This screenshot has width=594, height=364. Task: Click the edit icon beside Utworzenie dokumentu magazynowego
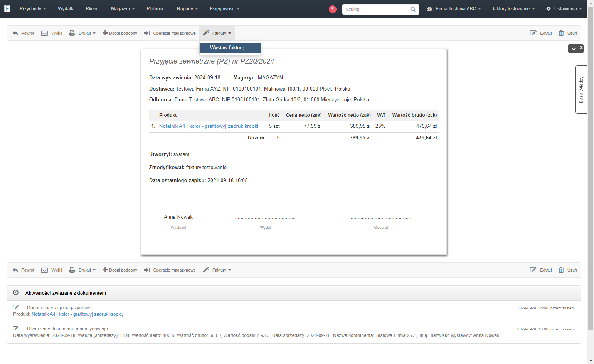tap(16, 329)
